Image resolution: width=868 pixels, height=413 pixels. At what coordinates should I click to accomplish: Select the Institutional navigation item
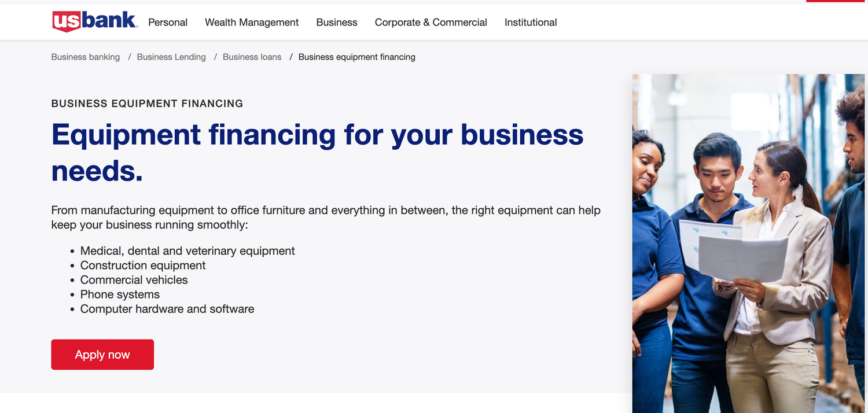click(531, 23)
